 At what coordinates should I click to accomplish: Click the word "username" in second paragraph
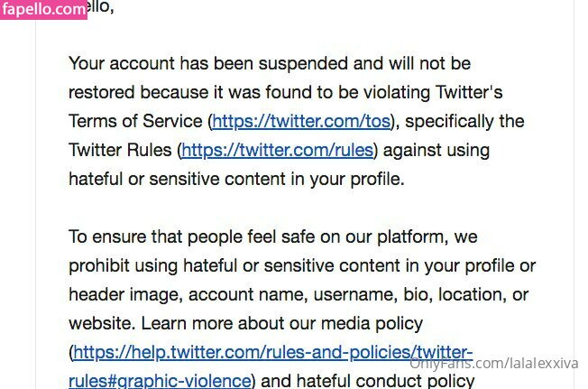click(x=355, y=295)
